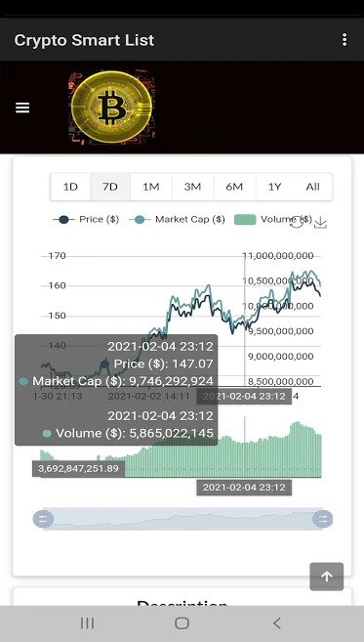Click the right zoom slider handle

322,519
